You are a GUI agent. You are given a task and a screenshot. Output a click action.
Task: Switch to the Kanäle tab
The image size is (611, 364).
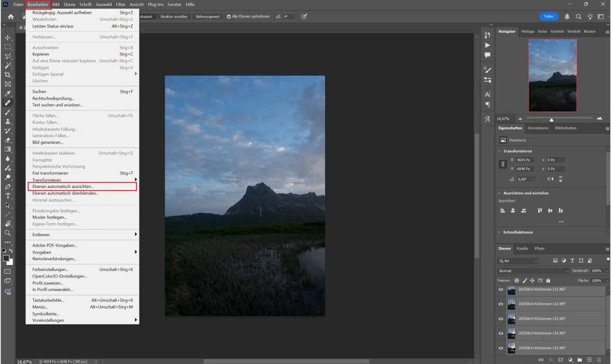pos(524,248)
